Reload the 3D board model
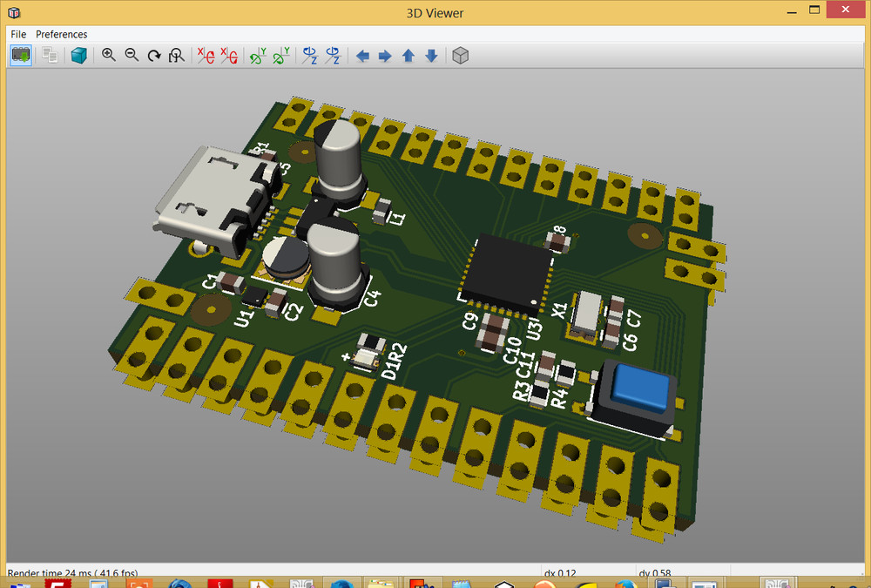Screen dimensions: 871x588 point(20,55)
